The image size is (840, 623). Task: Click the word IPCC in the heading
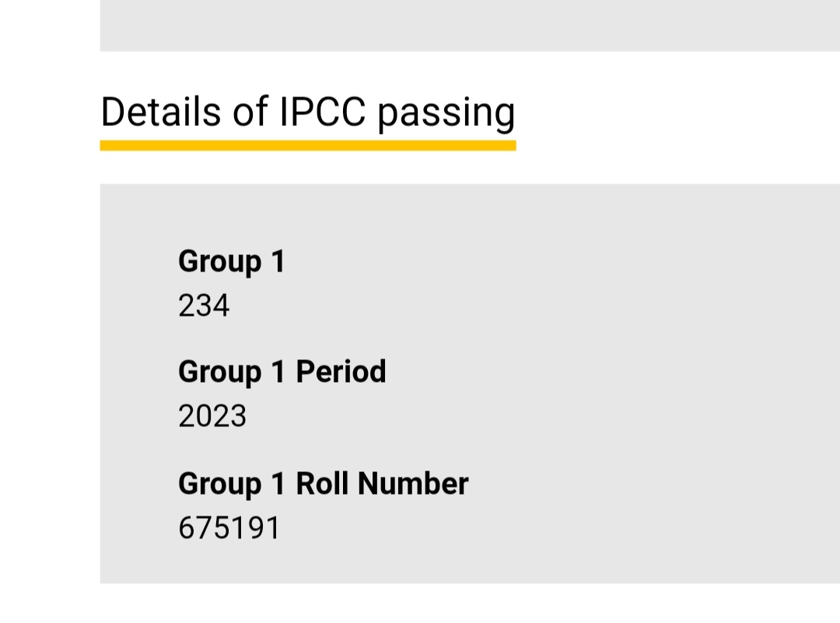[322, 112]
